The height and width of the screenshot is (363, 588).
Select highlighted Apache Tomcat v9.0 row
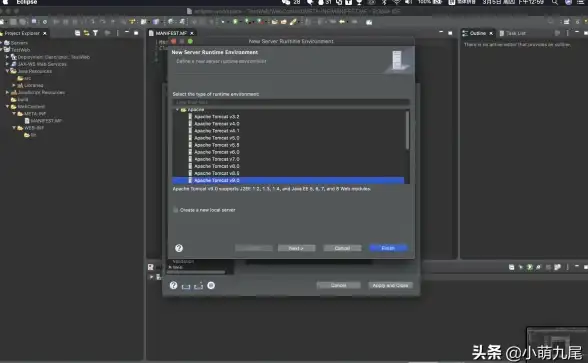(x=288, y=180)
